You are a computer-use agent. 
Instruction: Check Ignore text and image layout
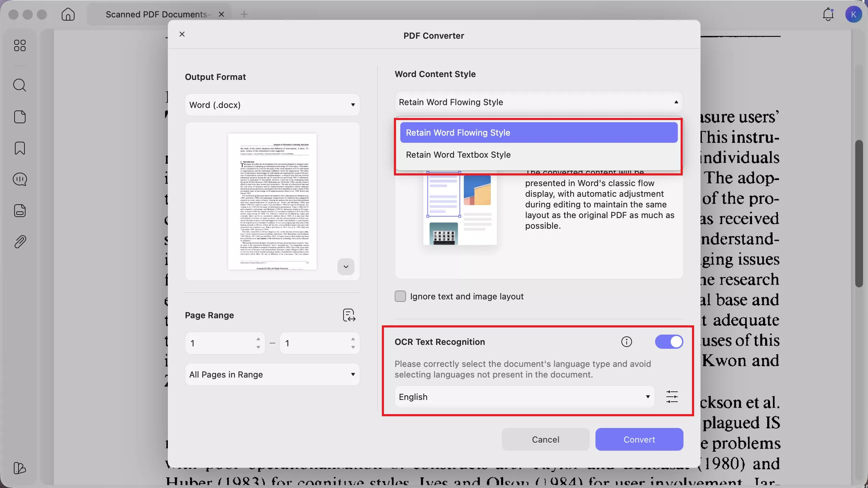pyautogui.click(x=400, y=296)
